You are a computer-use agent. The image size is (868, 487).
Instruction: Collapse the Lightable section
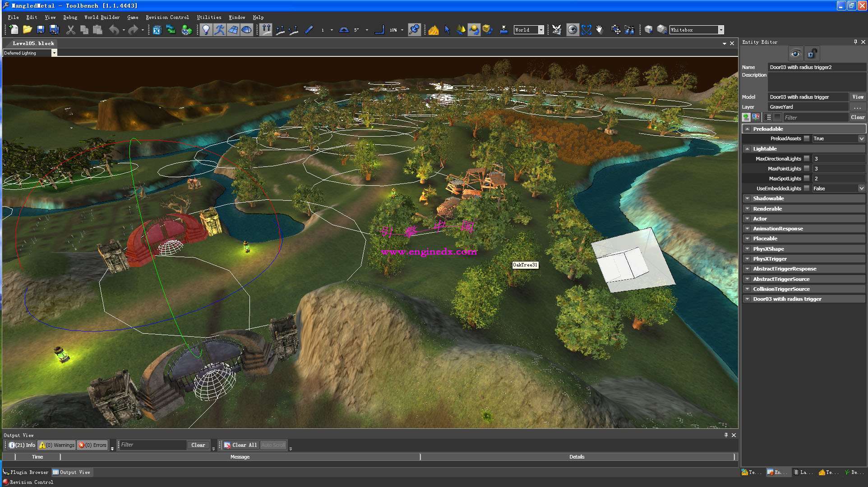point(748,149)
